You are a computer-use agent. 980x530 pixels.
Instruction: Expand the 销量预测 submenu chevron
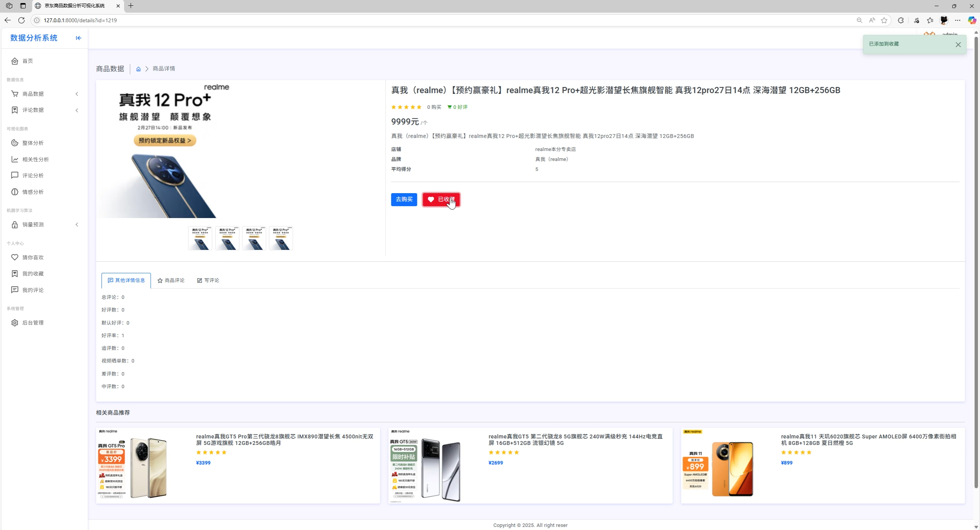click(77, 225)
